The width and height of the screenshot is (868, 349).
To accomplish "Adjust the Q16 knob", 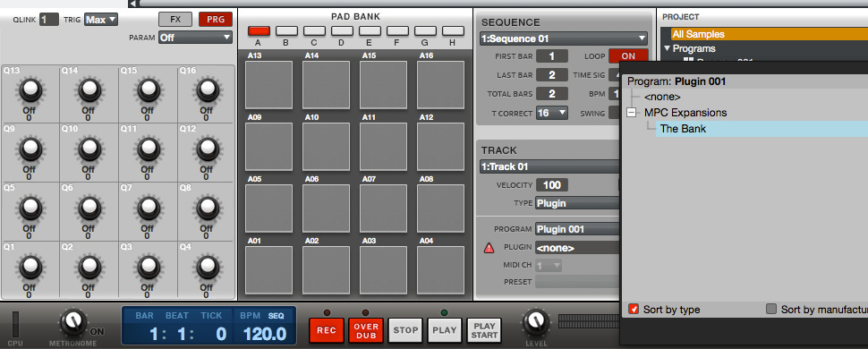I will point(208,90).
